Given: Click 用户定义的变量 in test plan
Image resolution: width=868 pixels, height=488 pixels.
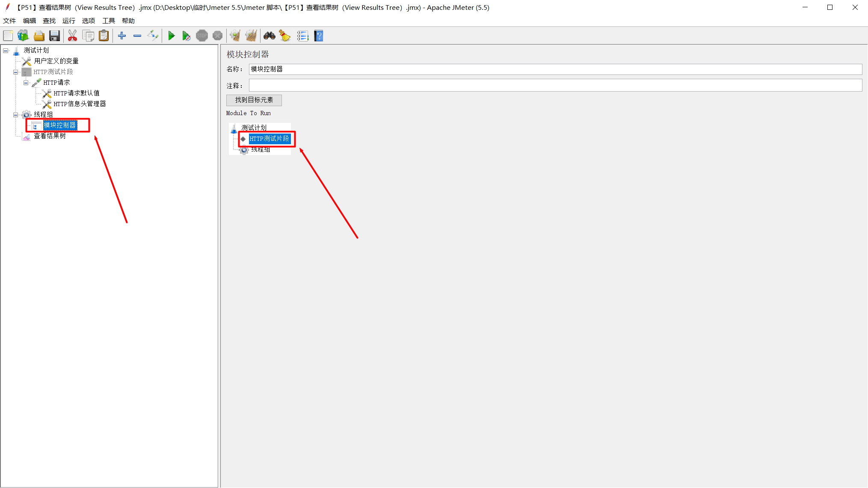Looking at the screenshot, I should 56,61.
